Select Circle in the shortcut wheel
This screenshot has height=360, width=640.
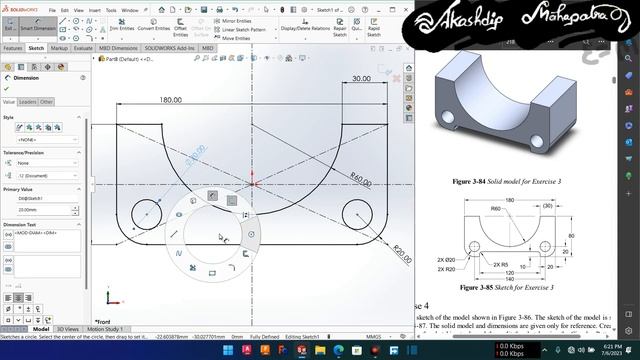click(251, 234)
